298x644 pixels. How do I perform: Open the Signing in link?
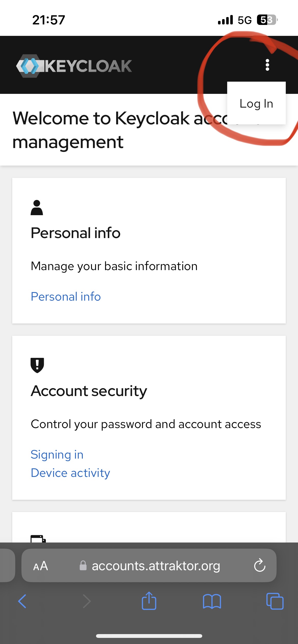[x=57, y=455]
